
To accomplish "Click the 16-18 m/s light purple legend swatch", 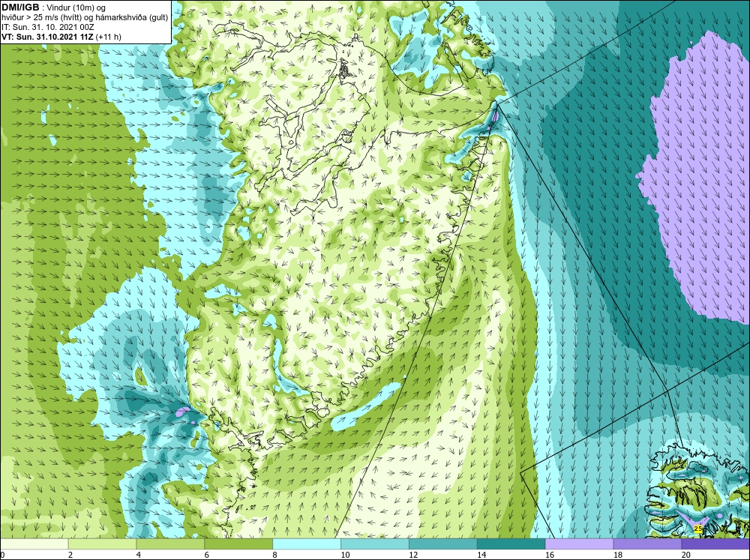I will pos(579,544).
